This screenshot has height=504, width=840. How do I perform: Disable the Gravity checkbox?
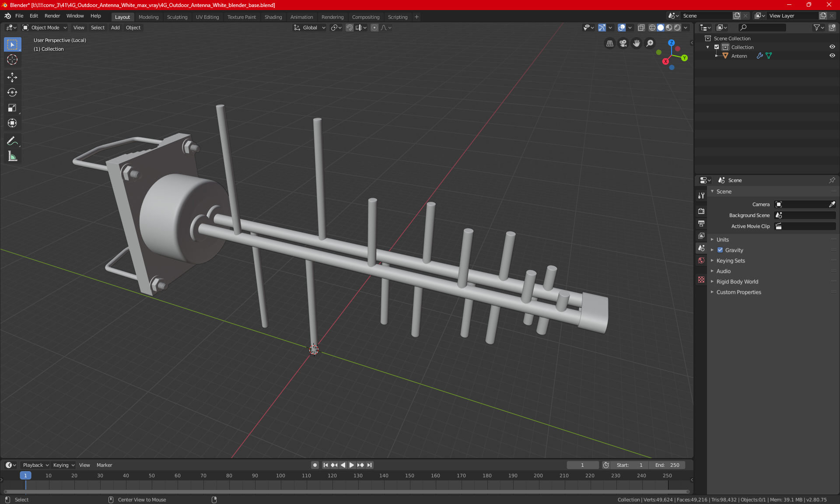point(720,250)
